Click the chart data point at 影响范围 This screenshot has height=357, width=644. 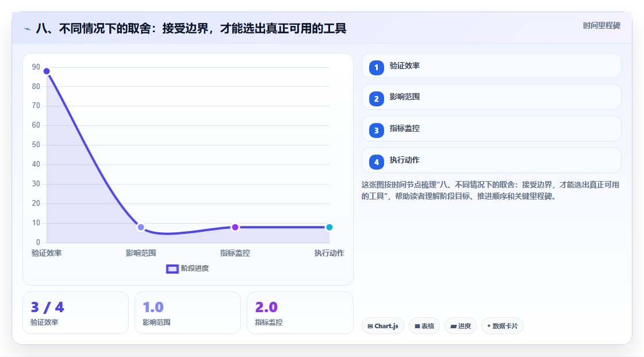click(141, 227)
